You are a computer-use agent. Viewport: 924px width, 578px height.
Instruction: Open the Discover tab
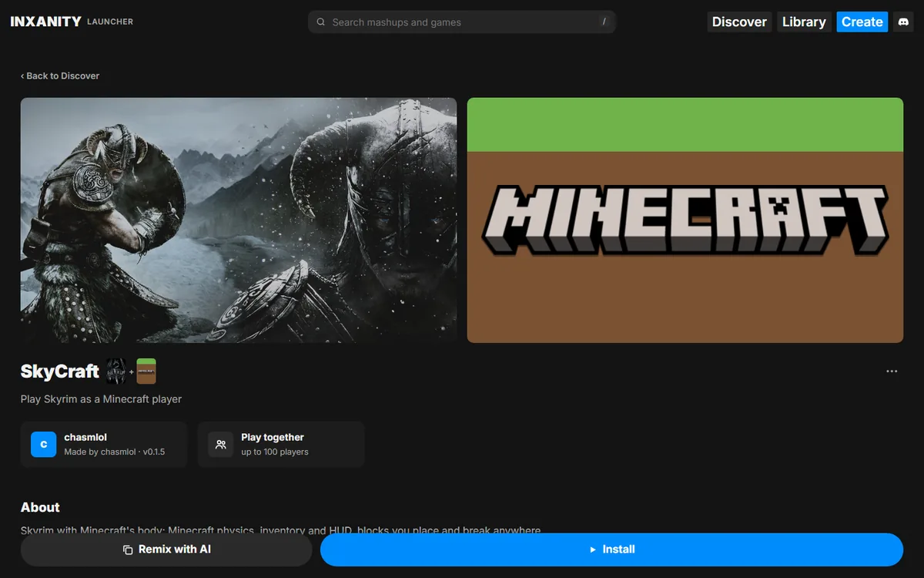point(739,22)
